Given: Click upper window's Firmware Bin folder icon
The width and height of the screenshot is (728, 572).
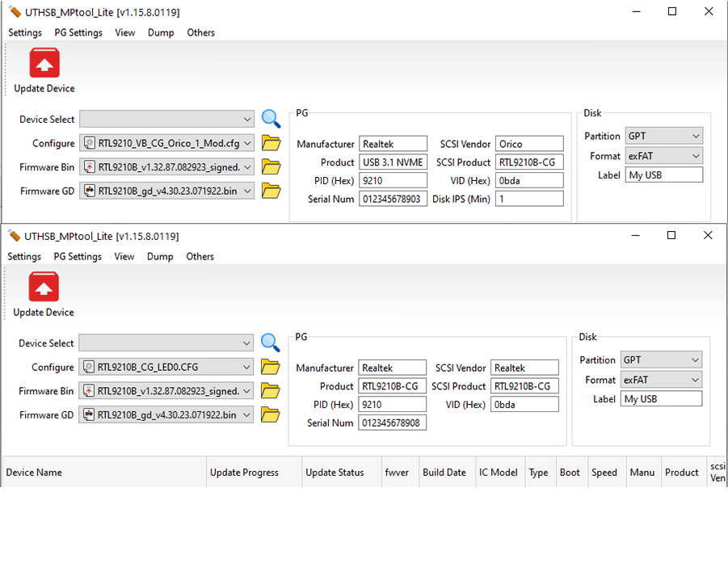Looking at the screenshot, I should pyautogui.click(x=271, y=167).
